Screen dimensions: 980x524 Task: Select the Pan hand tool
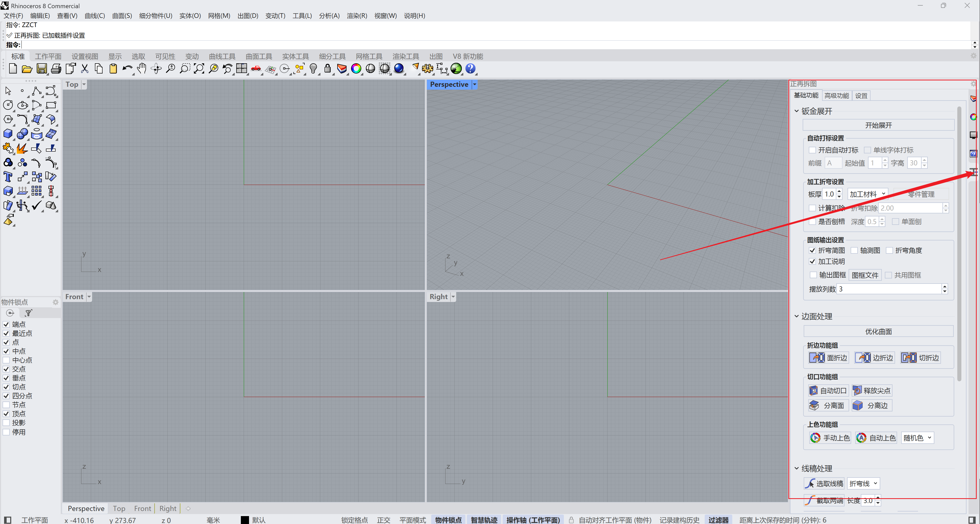[x=142, y=69]
